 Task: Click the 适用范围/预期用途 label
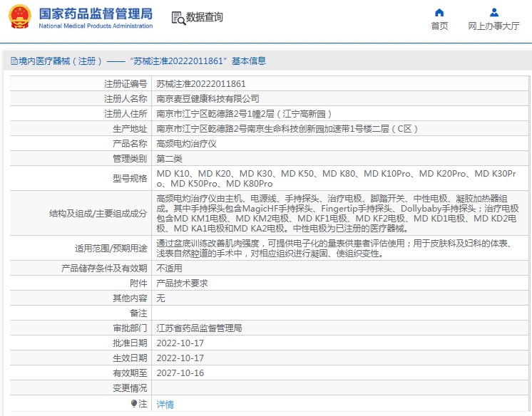[111, 248]
